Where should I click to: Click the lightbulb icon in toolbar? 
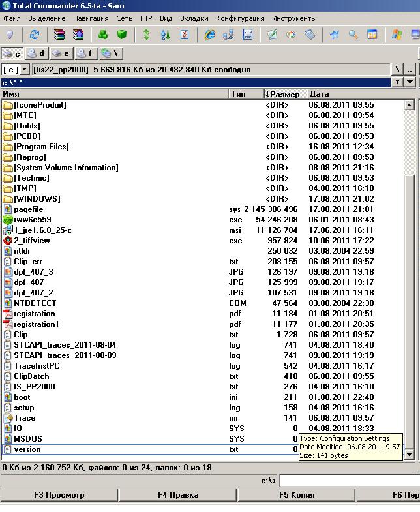tap(10, 35)
